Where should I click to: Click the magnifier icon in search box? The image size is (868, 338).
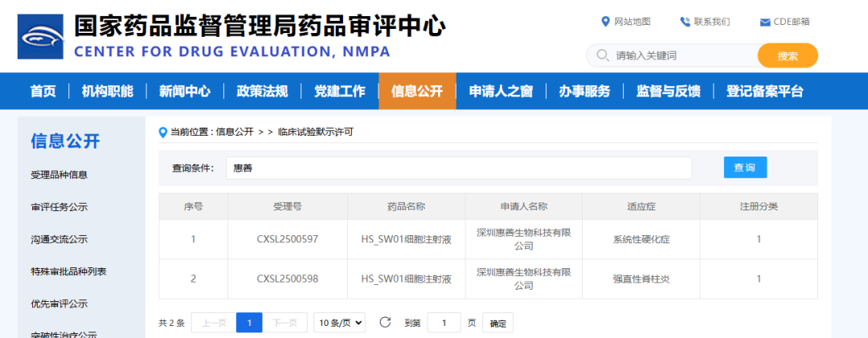[x=602, y=55]
